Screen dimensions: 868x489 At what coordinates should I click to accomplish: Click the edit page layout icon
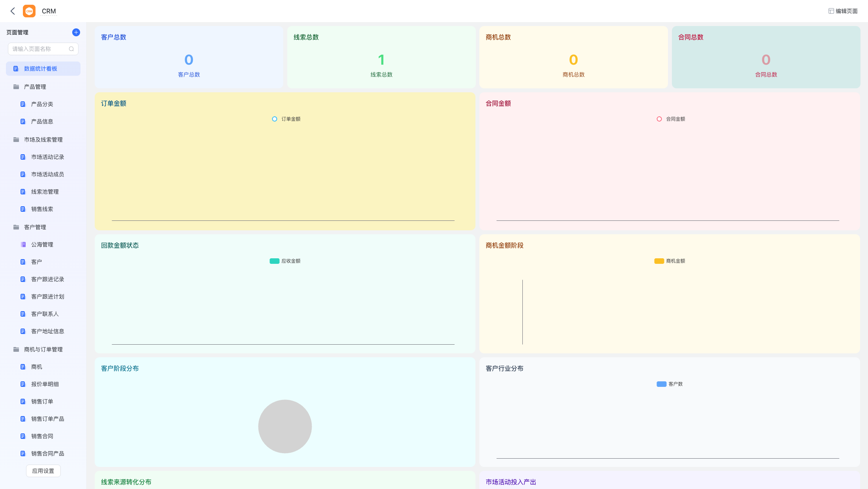(x=831, y=11)
